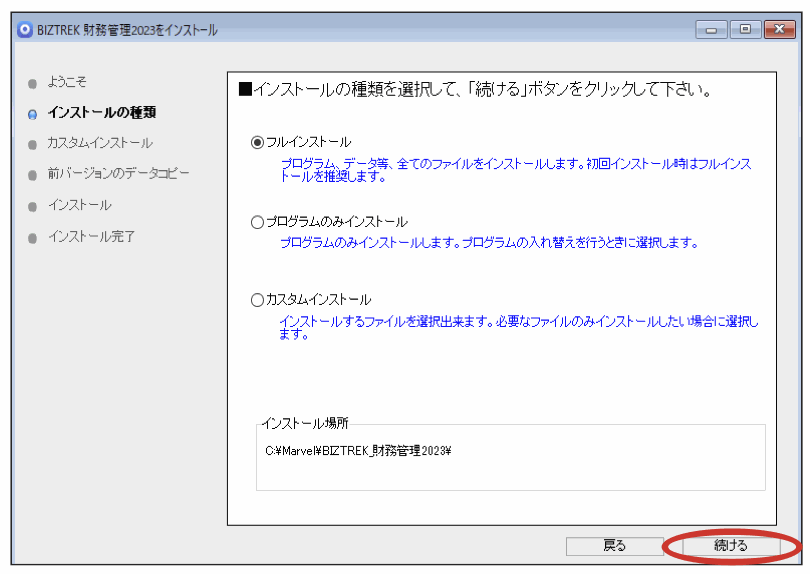Close the BIZTREK installer window
This screenshot has height=574, width=810.
click(x=778, y=30)
